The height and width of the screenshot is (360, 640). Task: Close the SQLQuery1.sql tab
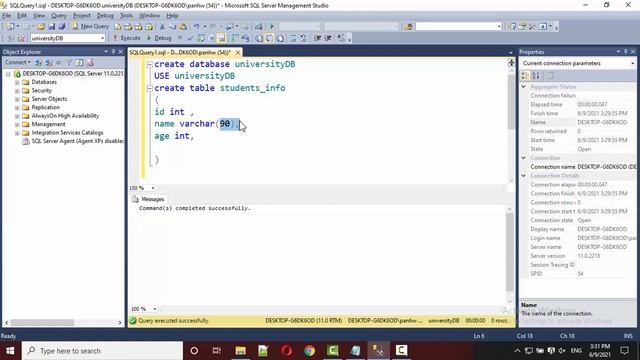[x=238, y=52]
